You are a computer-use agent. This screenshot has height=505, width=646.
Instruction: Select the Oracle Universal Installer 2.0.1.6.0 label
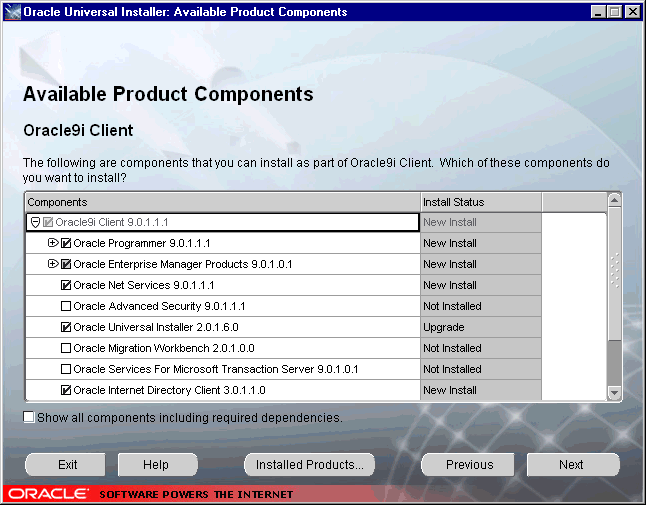[156, 327]
